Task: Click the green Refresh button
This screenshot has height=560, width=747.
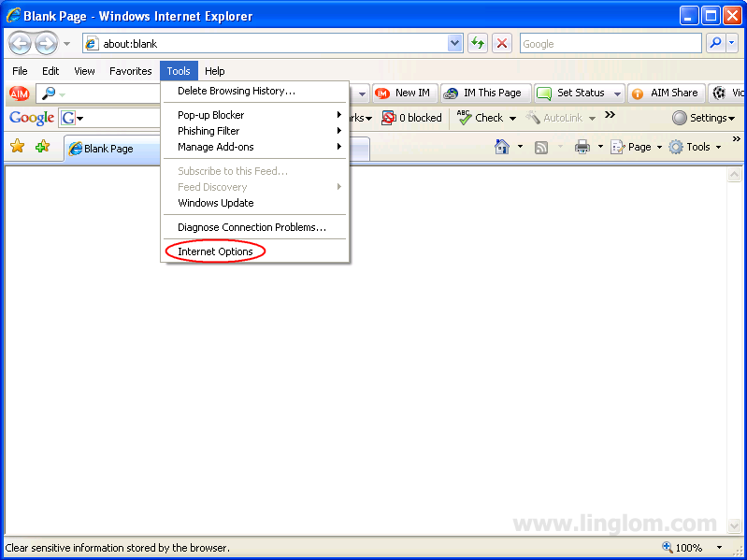Action: tap(478, 44)
